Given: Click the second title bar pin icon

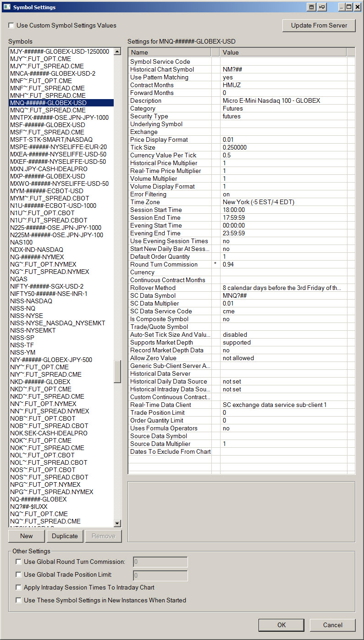Looking at the screenshot, I should (323, 7).
